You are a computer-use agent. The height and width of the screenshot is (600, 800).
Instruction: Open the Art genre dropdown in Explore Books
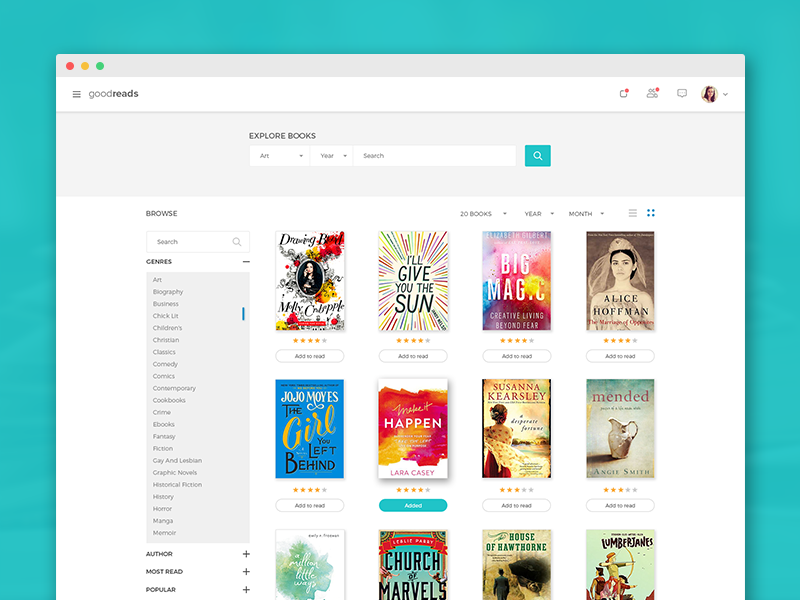coord(281,156)
